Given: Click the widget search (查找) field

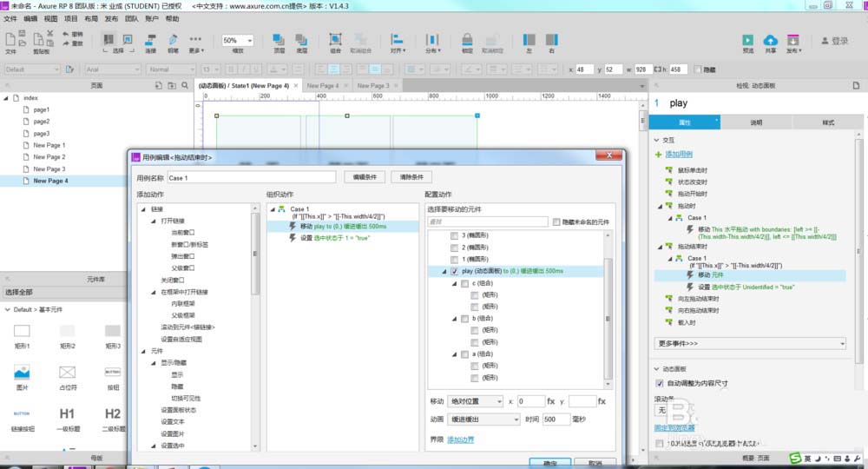Looking at the screenshot, I should click(x=487, y=222).
